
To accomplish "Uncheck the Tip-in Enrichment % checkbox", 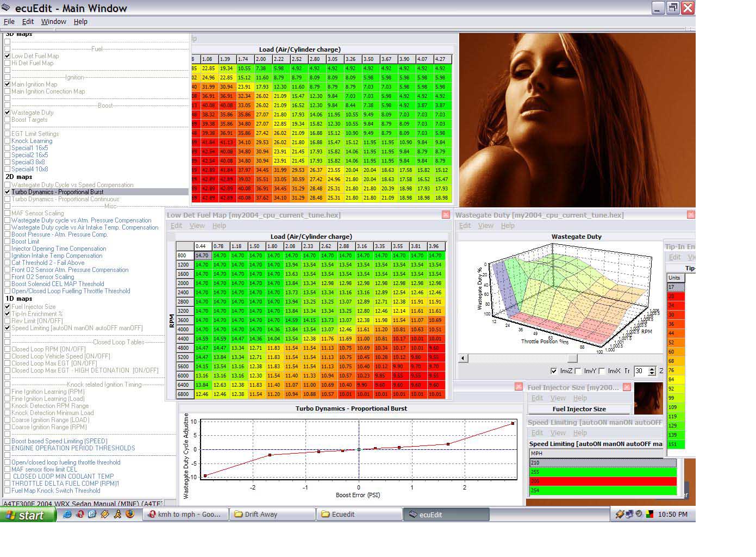I will pos(8,314).
